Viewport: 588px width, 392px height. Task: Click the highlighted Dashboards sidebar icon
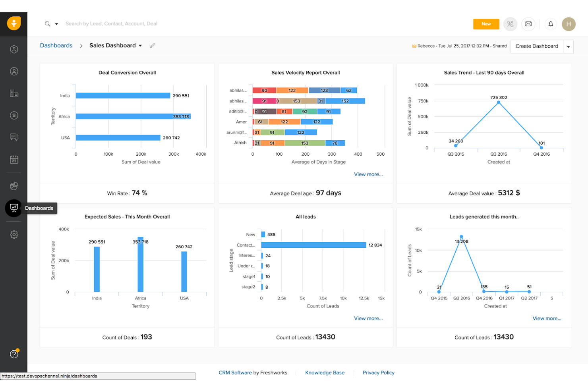coord(14,208)
